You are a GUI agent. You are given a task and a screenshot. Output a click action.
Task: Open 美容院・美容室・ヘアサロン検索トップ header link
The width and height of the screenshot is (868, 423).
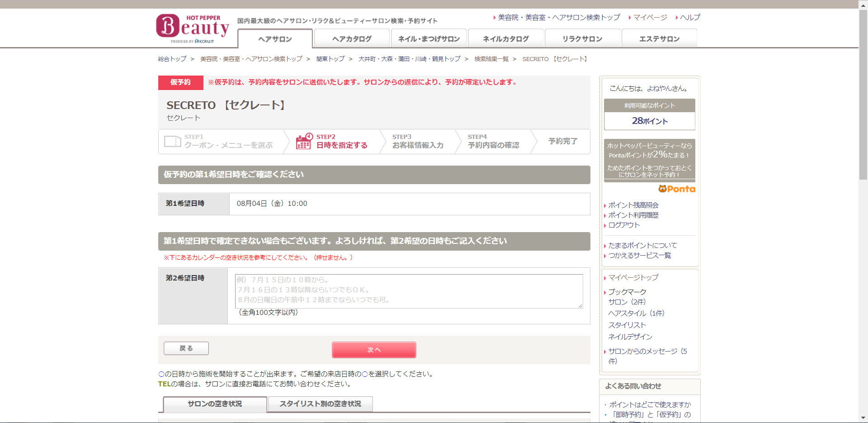559,17
